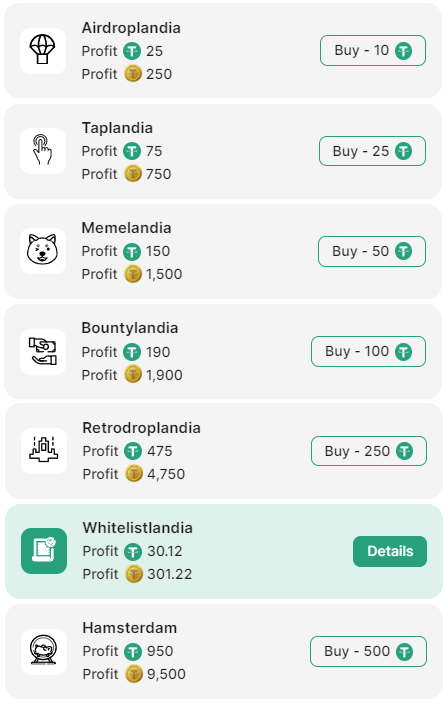Select the Retrodroplandia city icon
Viewport: 445px width, 702px height.
(x=44, y=451)
